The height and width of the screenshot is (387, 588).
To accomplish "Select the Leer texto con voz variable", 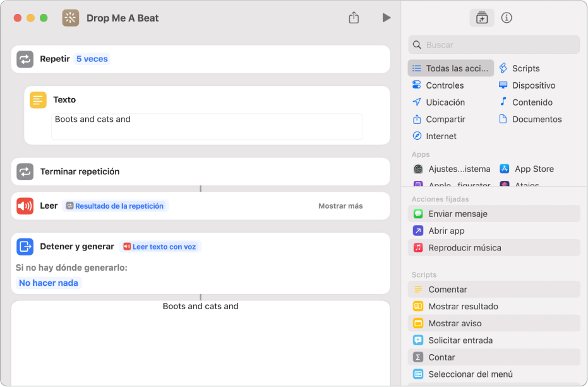I will 160,247.
